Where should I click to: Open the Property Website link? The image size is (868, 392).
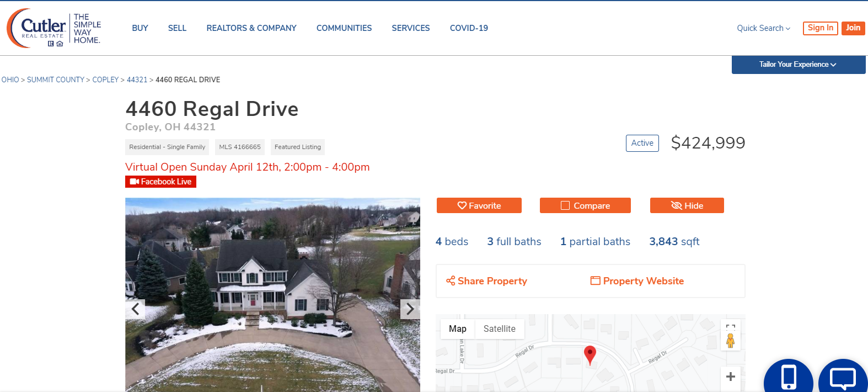[x=637, y=281]
